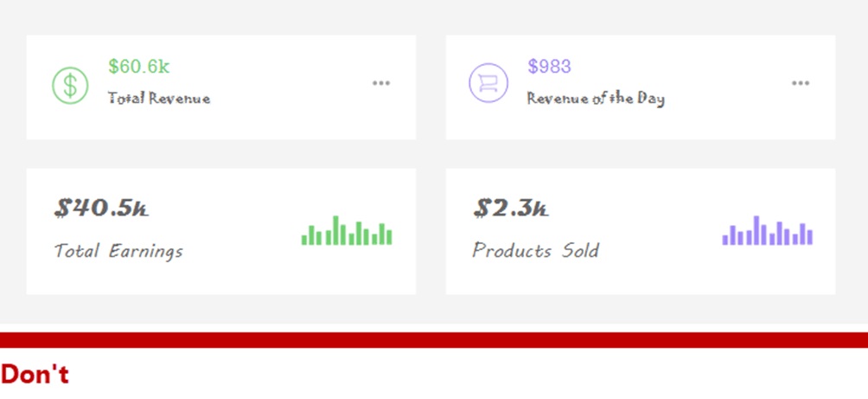
Task: Click the Products Sold label
Action: point(535,250)
